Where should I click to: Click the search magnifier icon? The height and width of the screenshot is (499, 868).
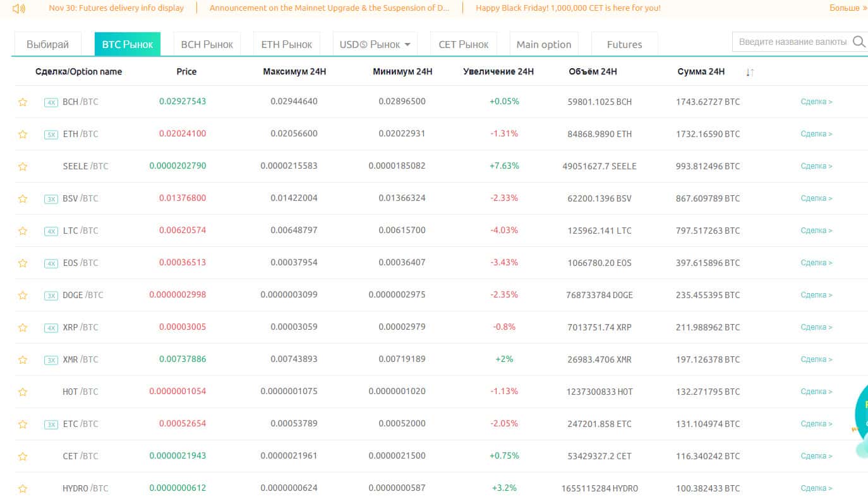tap(859, 42)
